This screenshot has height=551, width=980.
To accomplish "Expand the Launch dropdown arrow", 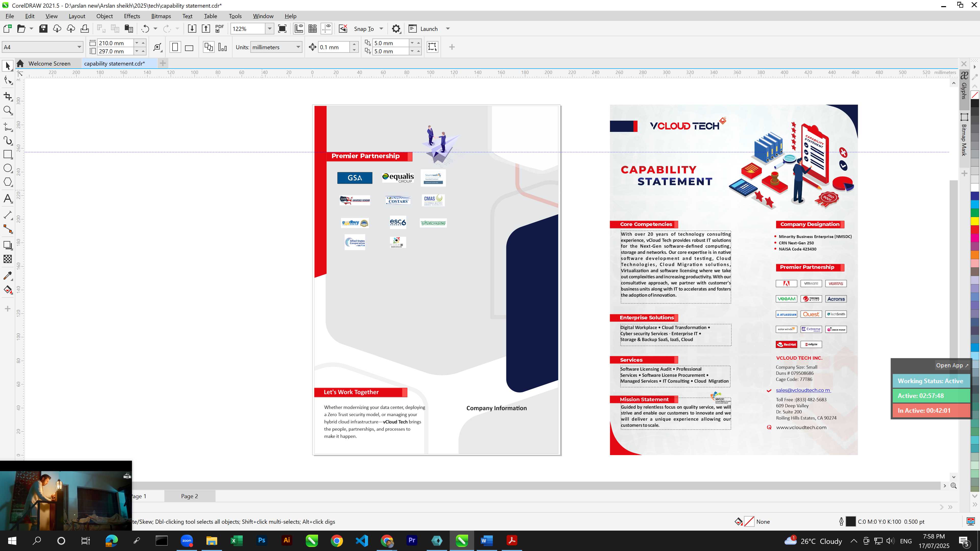I will point(448,29).
